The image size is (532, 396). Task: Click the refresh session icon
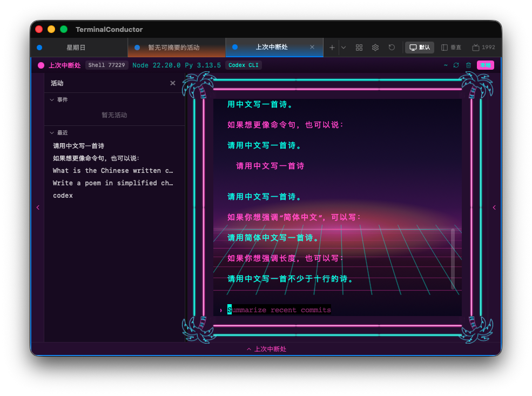click(x=456, y=65)
